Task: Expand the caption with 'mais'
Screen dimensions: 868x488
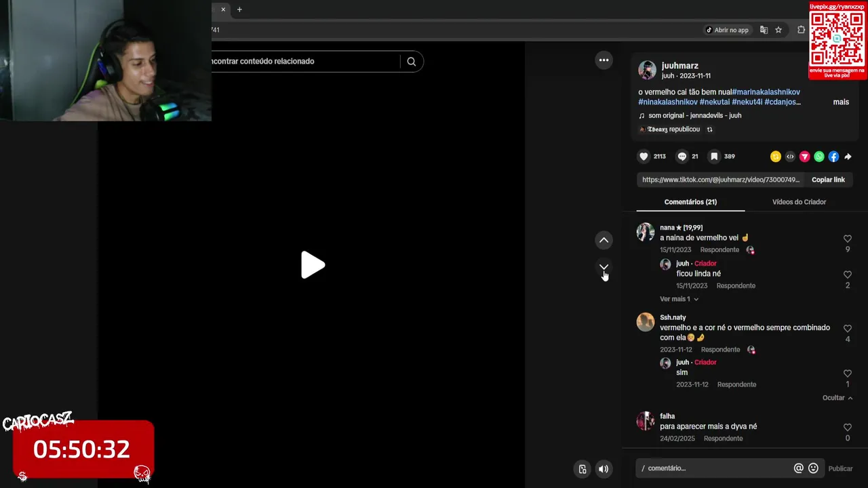Action: pyautogui.click(x=841, y=102)
